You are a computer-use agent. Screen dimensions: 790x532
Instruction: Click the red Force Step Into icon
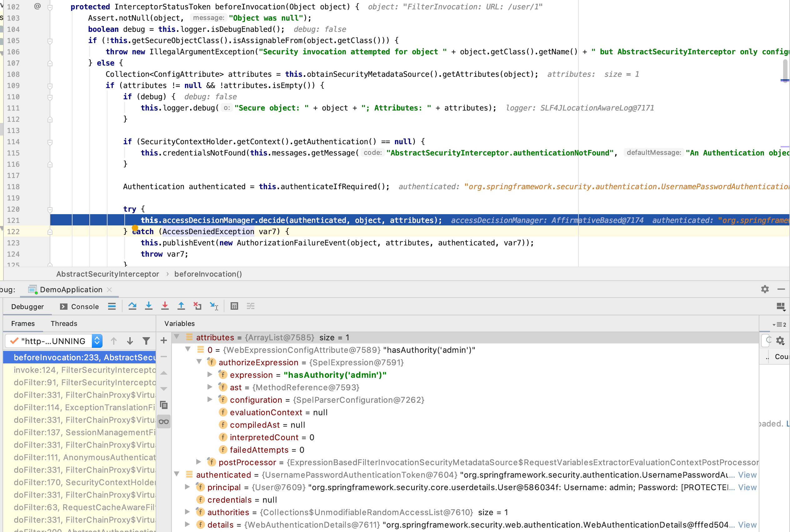tap(165, 306)
